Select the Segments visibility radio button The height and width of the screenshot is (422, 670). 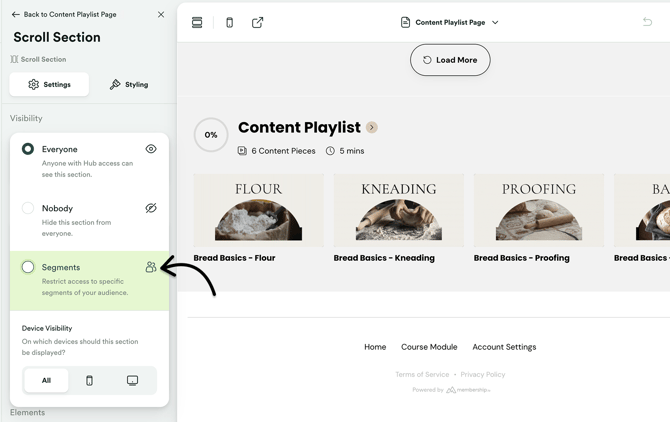point(28,267)
